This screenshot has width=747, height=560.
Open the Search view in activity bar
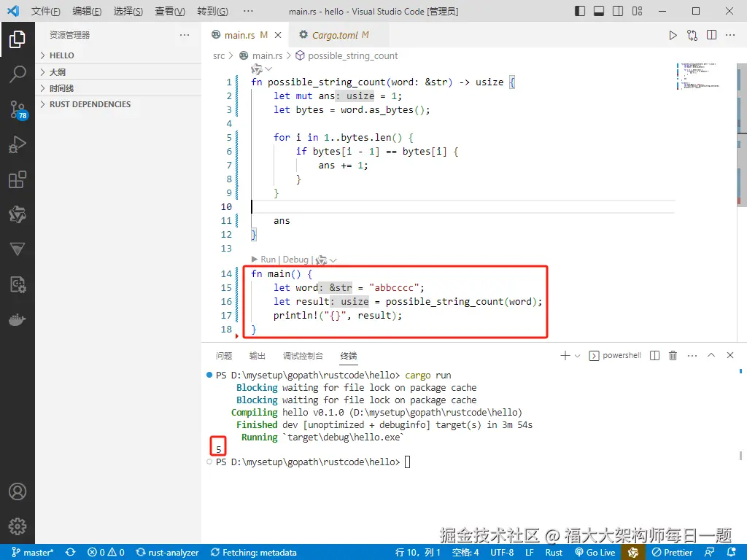[x=18, y=74]
